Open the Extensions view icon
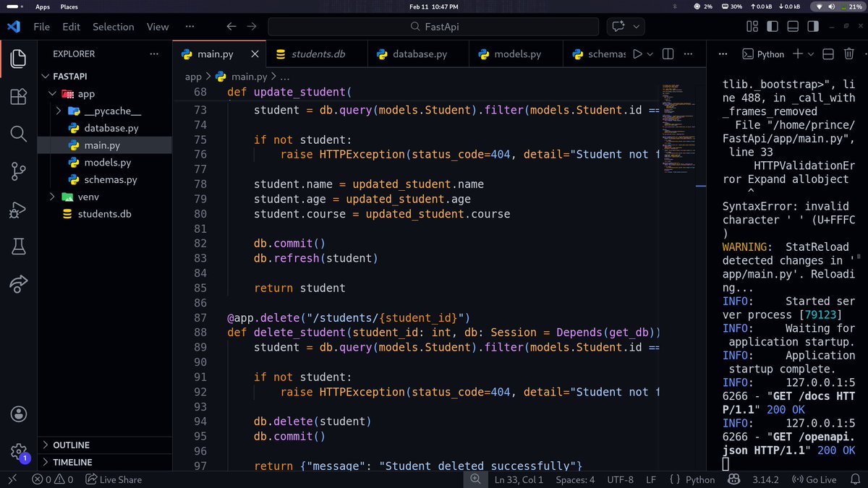 18,96
